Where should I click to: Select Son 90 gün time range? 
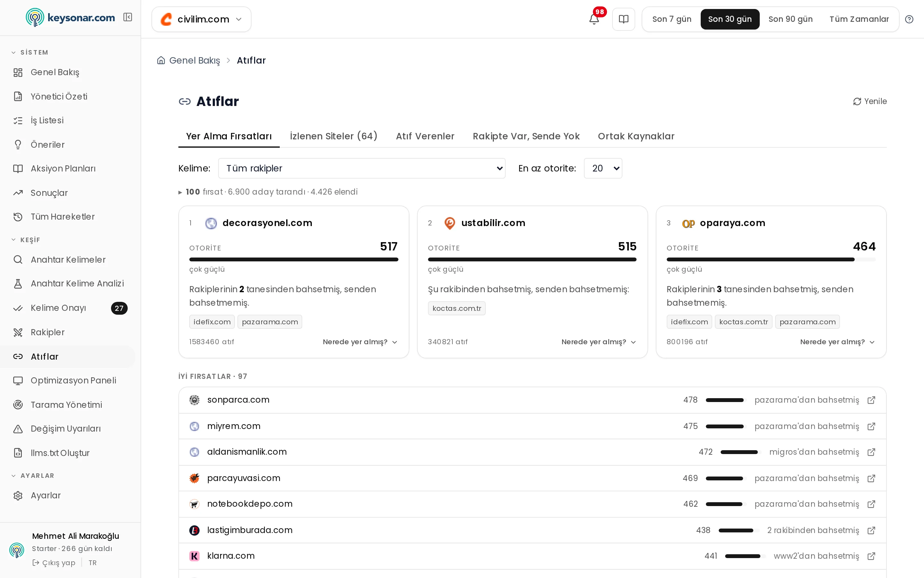(x=790, y=19)
